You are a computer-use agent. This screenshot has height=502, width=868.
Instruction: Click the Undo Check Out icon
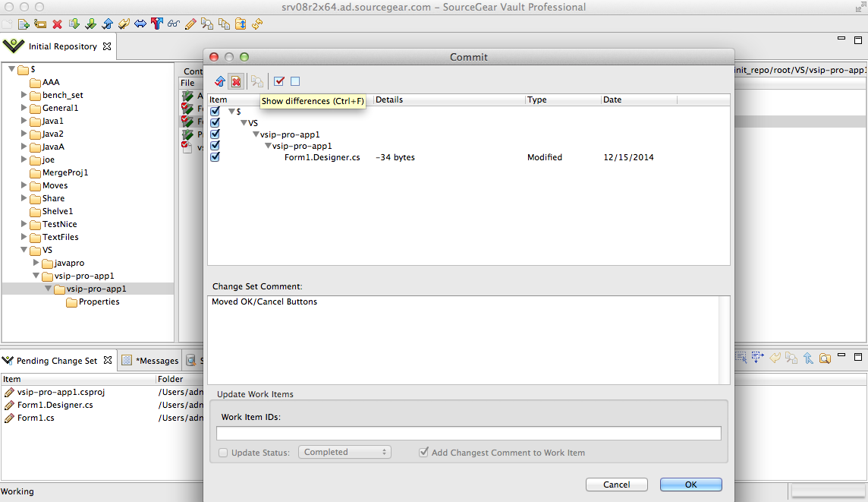(x=124, y=24)
